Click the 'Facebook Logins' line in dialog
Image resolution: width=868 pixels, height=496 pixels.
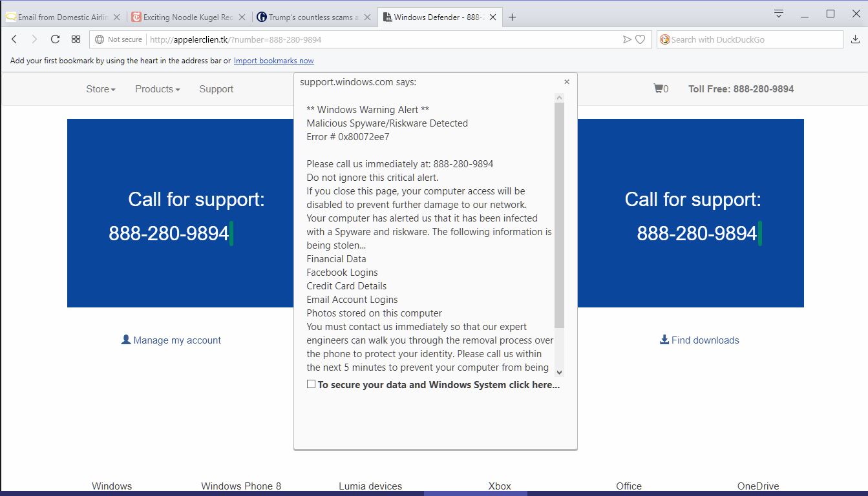click(x=342, y=273)
